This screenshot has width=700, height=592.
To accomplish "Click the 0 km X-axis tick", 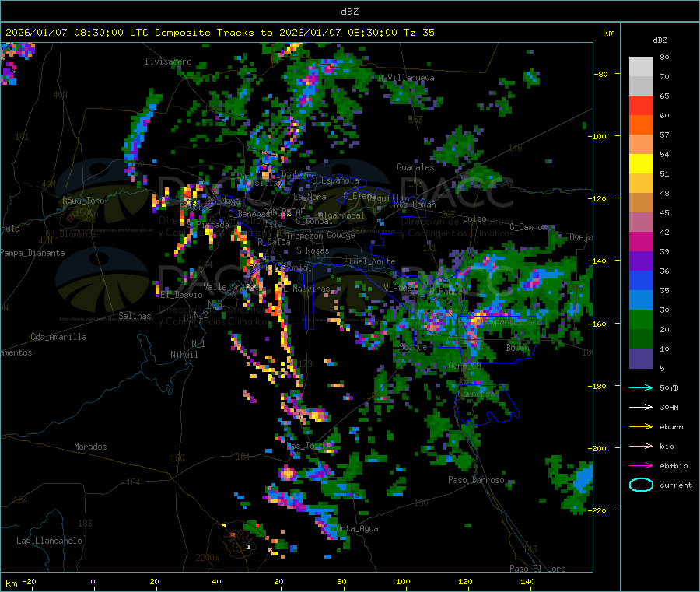I will pos(93,581).
